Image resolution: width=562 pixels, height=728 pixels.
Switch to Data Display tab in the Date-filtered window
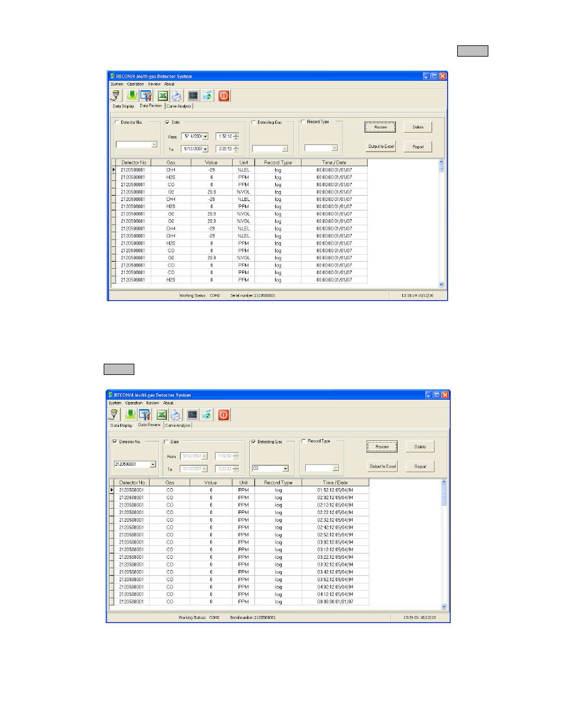click(124, 107)
